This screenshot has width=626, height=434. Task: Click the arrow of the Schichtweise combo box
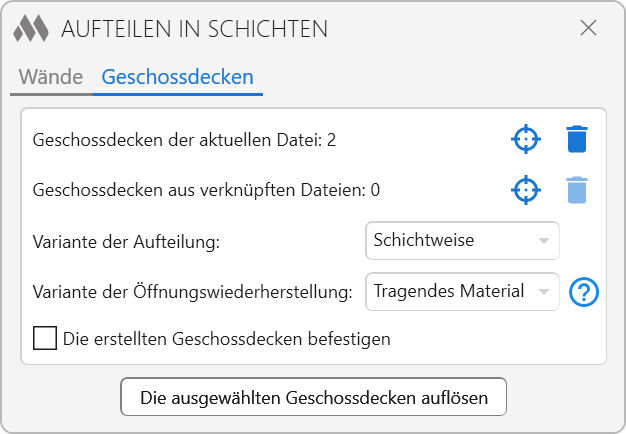coord(543,241)
